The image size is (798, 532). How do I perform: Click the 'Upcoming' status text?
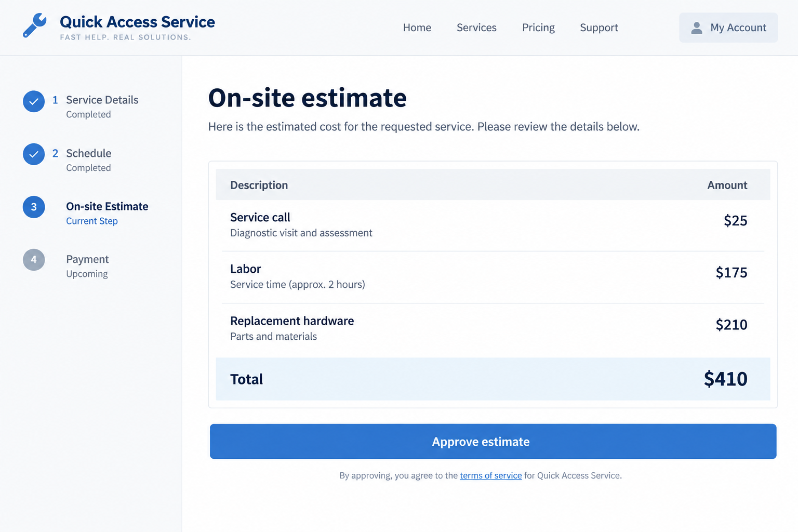(x=87, y=274)
